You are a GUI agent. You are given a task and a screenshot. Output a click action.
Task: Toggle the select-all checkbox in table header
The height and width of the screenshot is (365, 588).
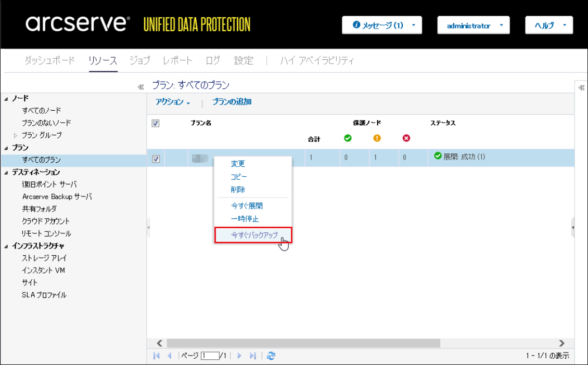[156, 123]
